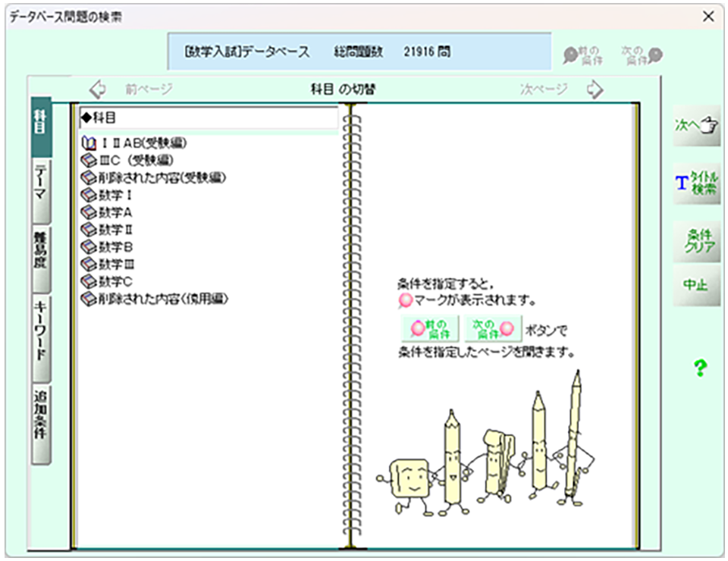The image size is (728, 561).
Task: Click the previous page left arrow icon
Action: pyautogui.click(x=98, y=89)
